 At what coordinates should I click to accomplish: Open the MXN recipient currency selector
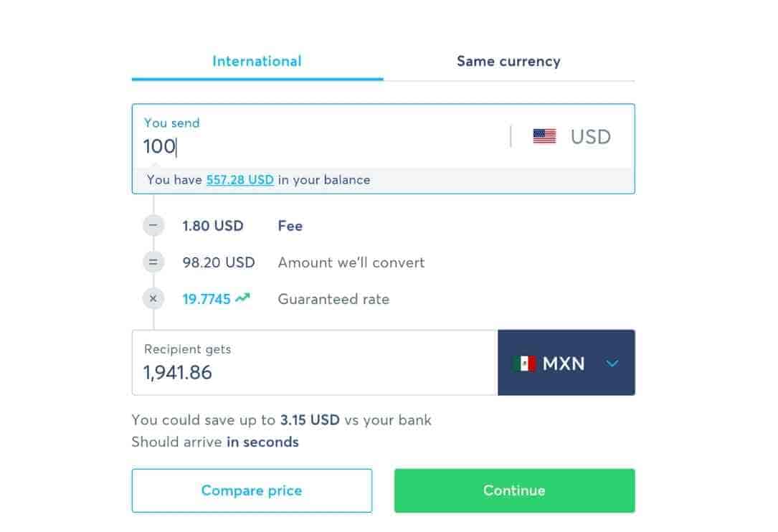pyautogui.click(x=566, y=363)
